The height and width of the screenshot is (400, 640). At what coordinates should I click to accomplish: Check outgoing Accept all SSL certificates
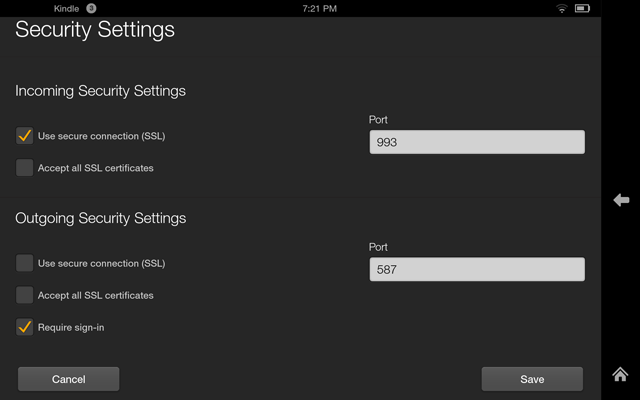(25, 295)
